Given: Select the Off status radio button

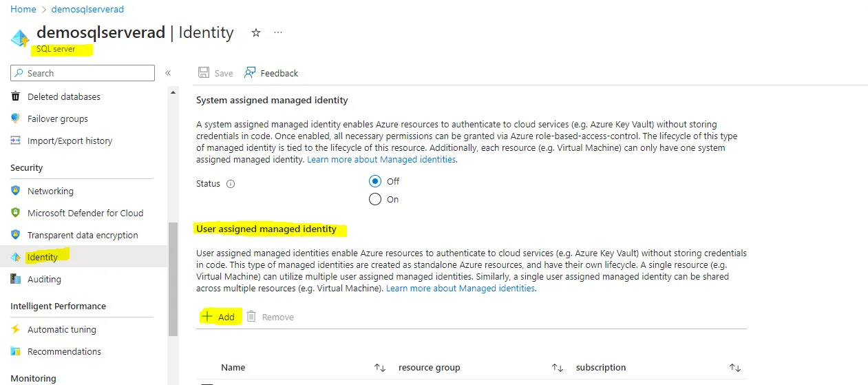Looking at the screenshot, I should tap(375, 181).
